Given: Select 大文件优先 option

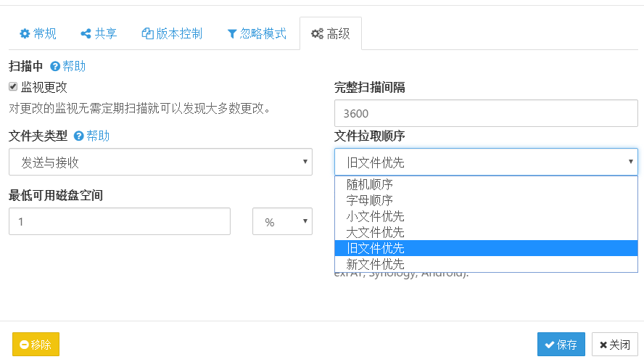Looking at the screenshot, I should [x=375, y=232].
